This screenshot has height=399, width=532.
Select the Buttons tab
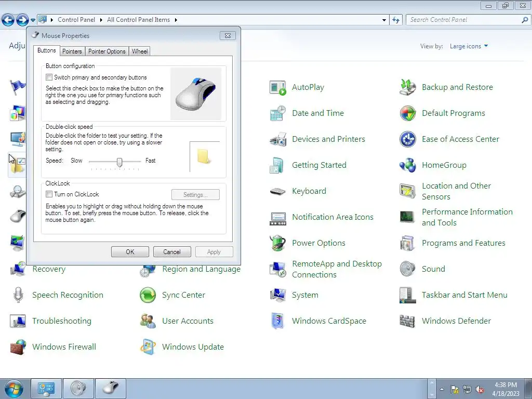tap(46, 50)
